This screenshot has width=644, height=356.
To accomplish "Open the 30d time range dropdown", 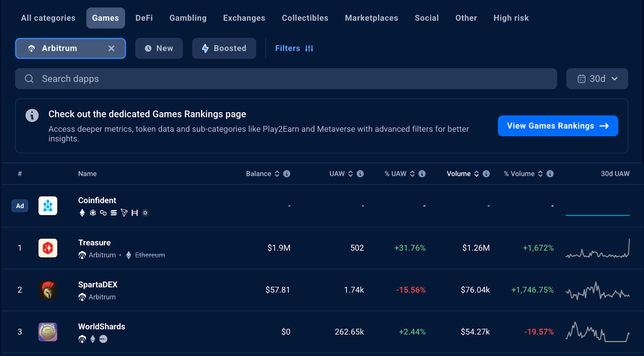I will (597, 79).
